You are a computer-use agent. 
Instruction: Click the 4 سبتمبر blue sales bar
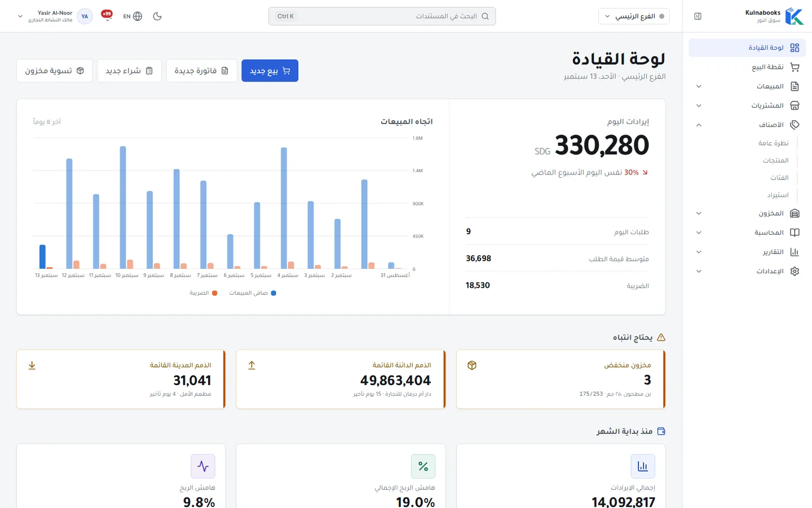(284, 208)
